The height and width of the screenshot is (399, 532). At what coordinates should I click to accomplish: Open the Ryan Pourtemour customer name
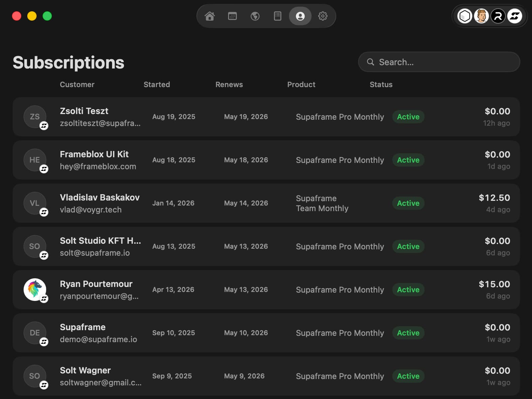pos(96,284)
